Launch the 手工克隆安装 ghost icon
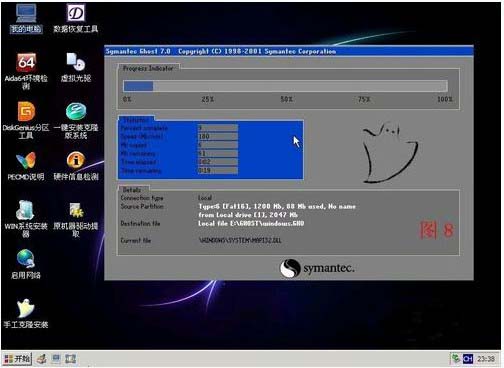This screenshot has height=368, width=504. [26, 313]
